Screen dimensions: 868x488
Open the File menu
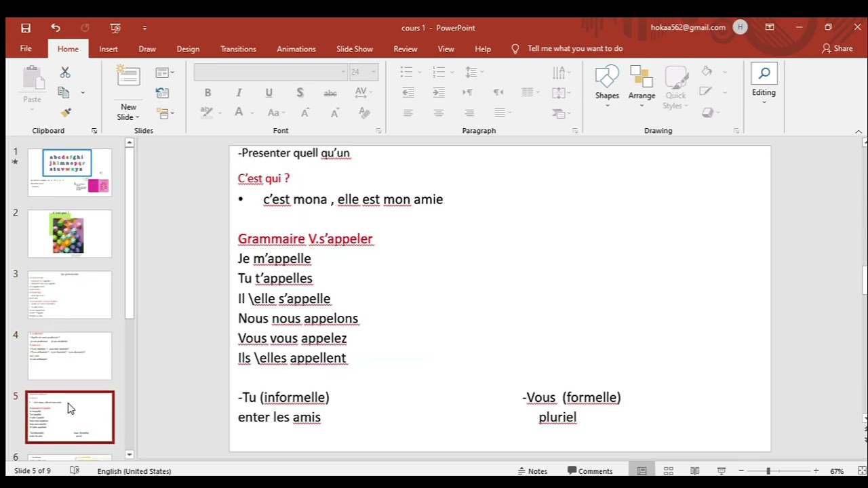26,49
